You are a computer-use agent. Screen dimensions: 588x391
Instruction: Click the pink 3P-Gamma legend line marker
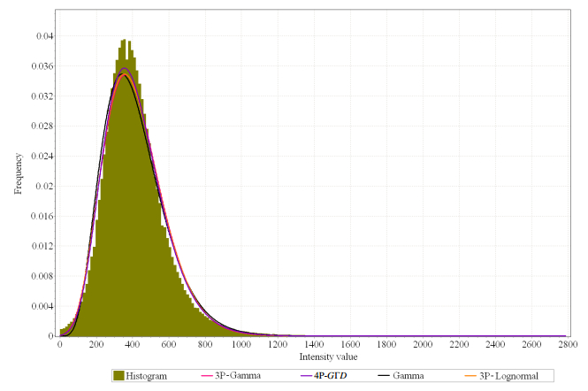click(207, 375)
